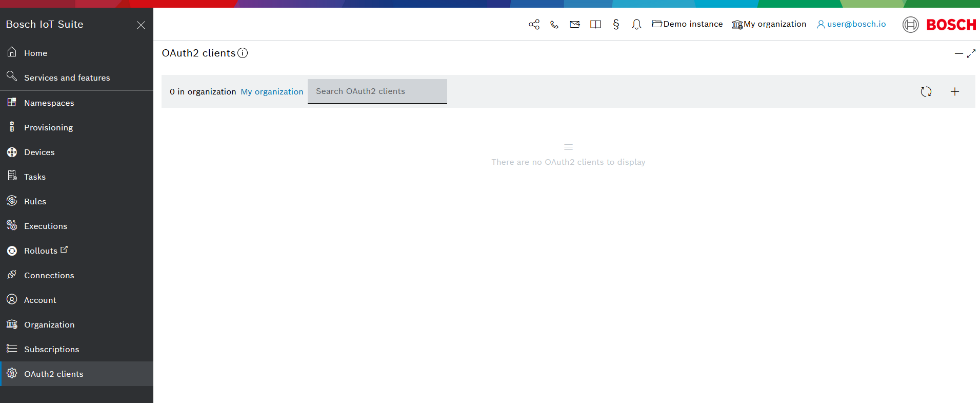The width and height of the screenshot is (980, 403).
Task: Open Executions menu item
Action: tap(76, 226)
